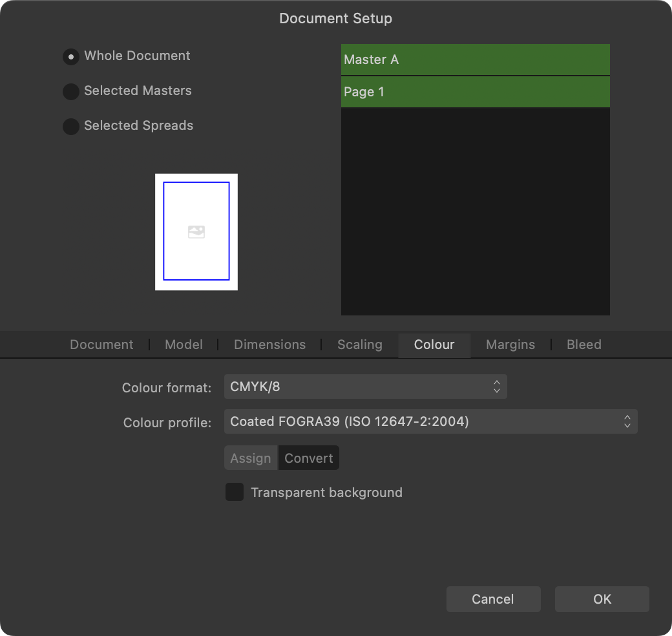672x636 pixels.
Task: Select the Colour tab
Action: click(x=434, y=344)
